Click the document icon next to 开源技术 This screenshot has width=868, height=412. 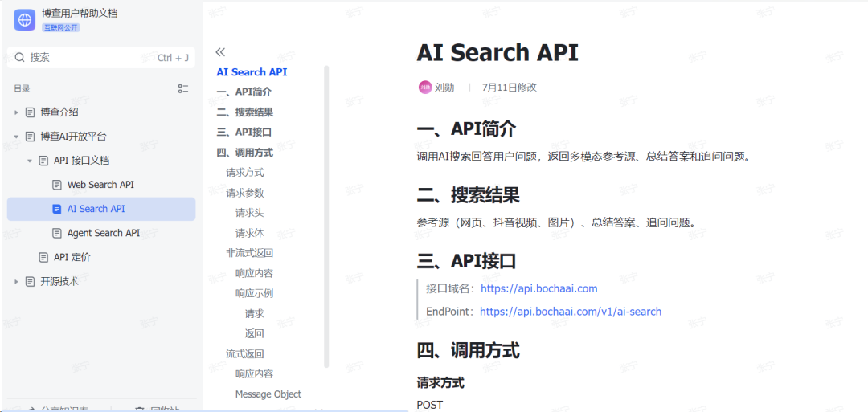(x=31, y=281)
